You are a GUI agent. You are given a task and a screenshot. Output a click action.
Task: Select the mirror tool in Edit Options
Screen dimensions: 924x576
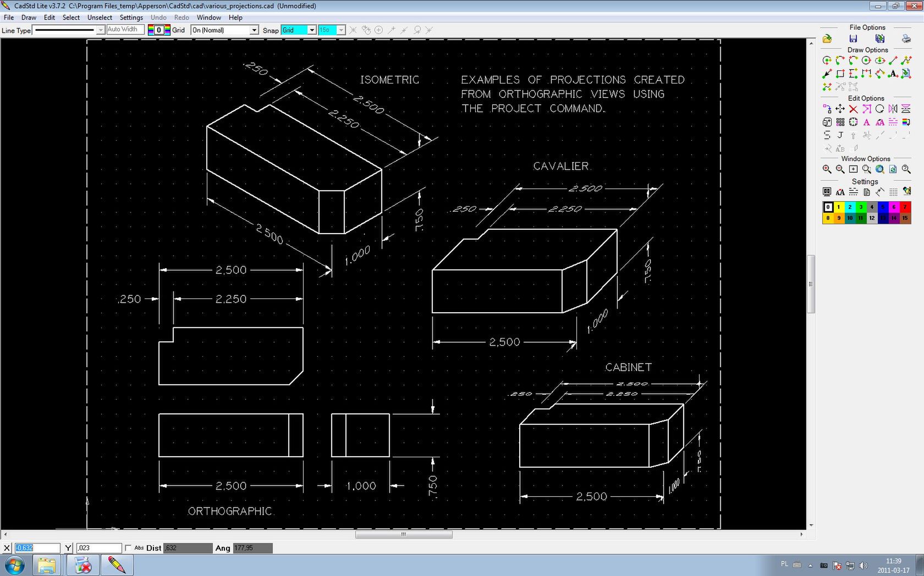click(893, 109)
